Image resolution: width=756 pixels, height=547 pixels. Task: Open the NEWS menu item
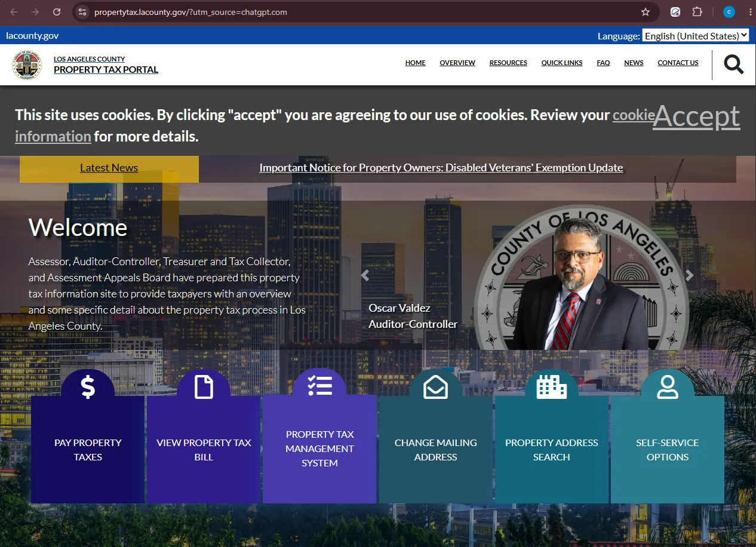[634, 63]
